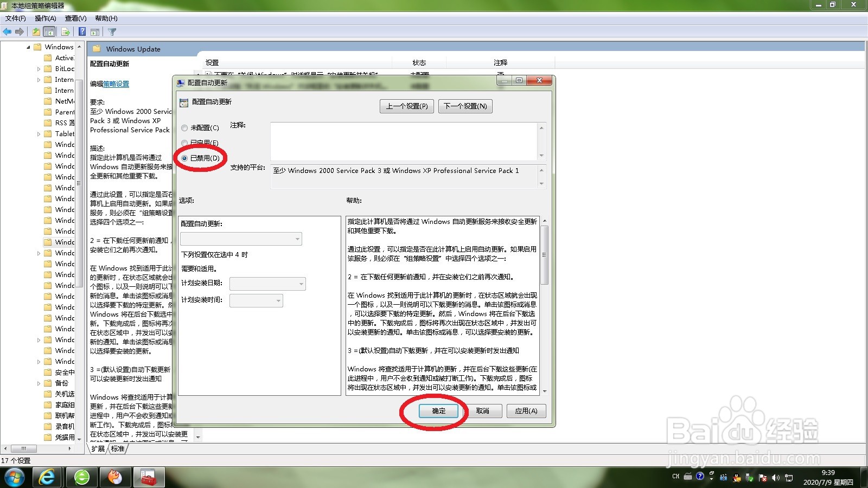Image resolution: width=868 pixels, height=488 pixels.
Task: Select the RSS 源 tree folder
Action: tap(59, 123)
